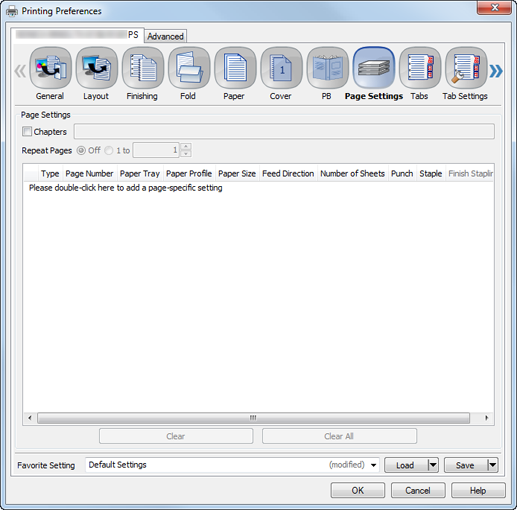
Task: Enable the Chapters checkbox
Action: pos(27,131)
